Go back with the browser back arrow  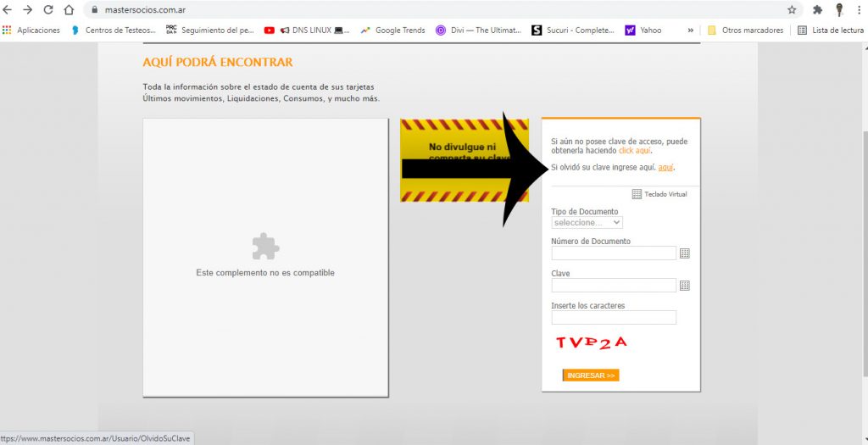pos(7,10)
